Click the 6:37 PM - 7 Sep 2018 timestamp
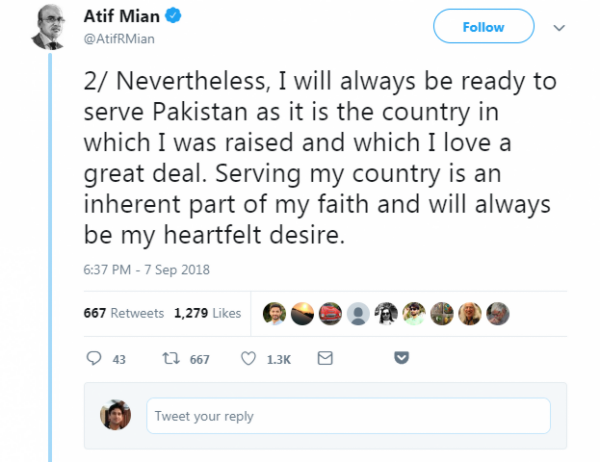The height and width of the screenshot is (462, 600). coord(139,269)
